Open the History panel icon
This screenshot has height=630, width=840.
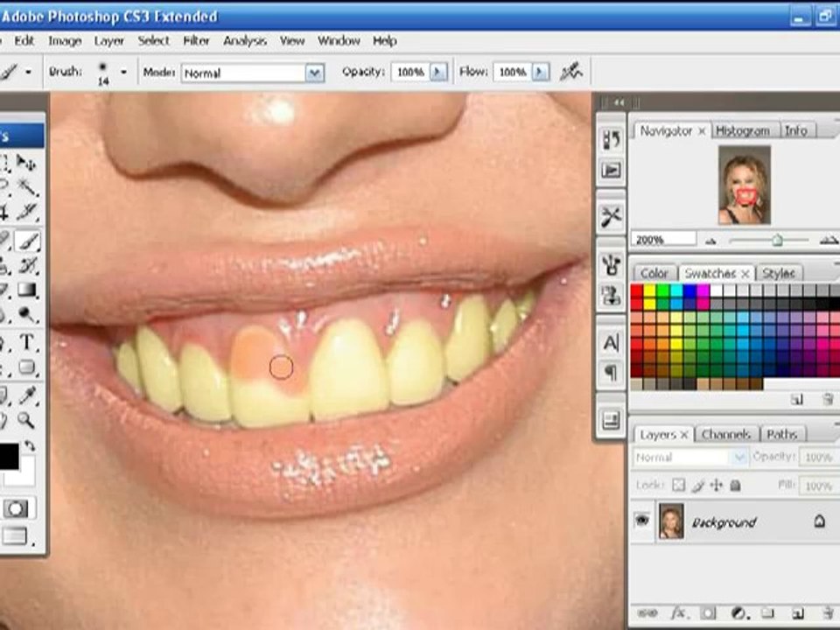(x=612, y=140)
